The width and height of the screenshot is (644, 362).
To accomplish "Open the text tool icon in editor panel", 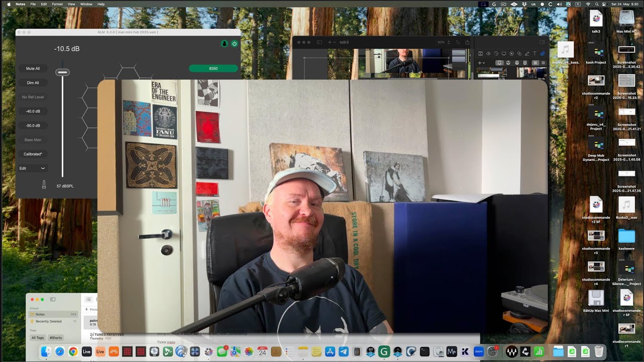I will coord(535,53).
